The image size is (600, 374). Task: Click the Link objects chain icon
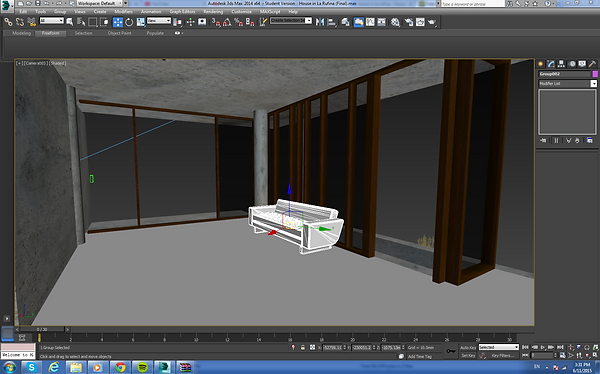pos(8,22)
